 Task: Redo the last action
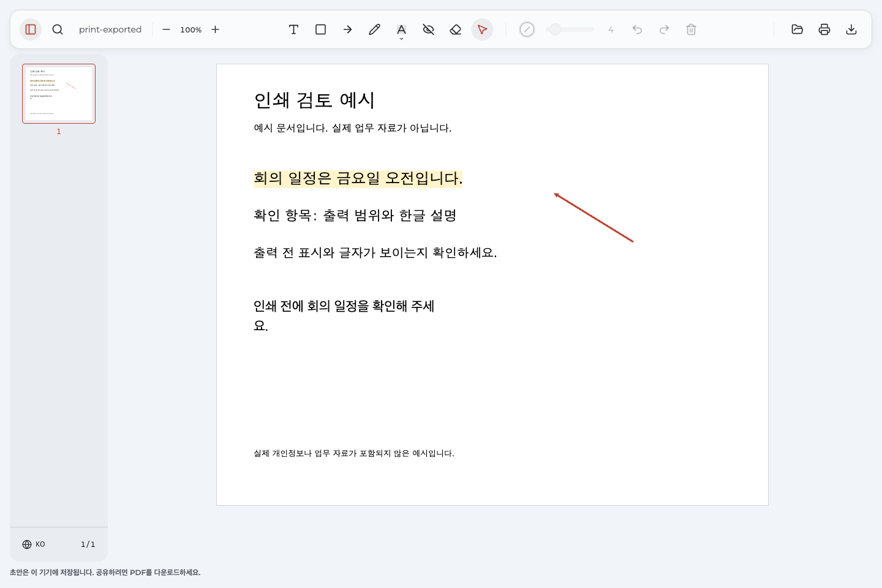click(664, 29)
